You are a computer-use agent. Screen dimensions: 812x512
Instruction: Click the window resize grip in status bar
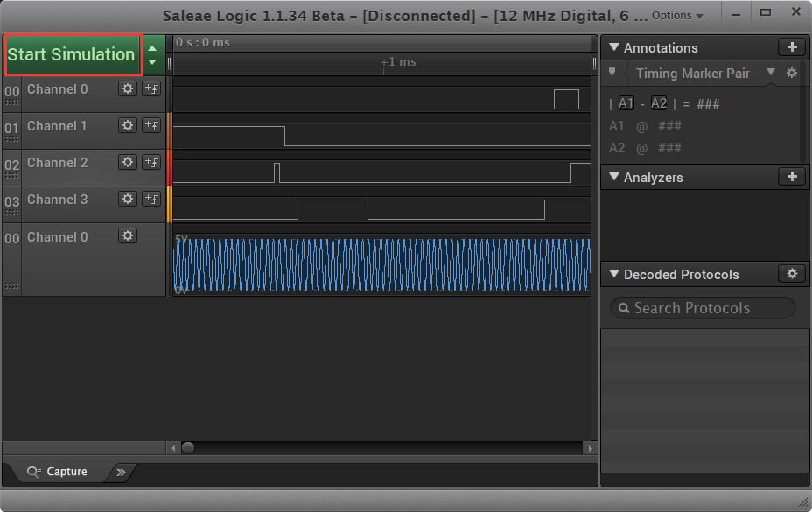(804, 502)
